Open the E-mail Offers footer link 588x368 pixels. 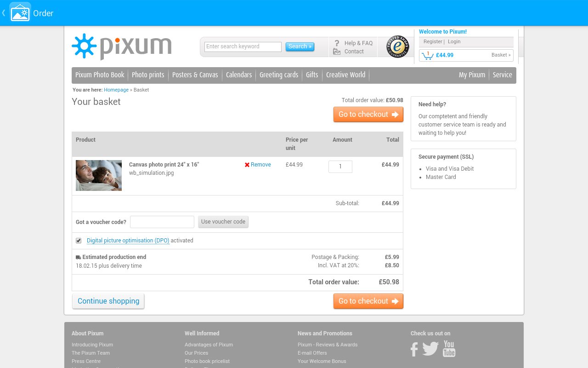pos(312,353)
